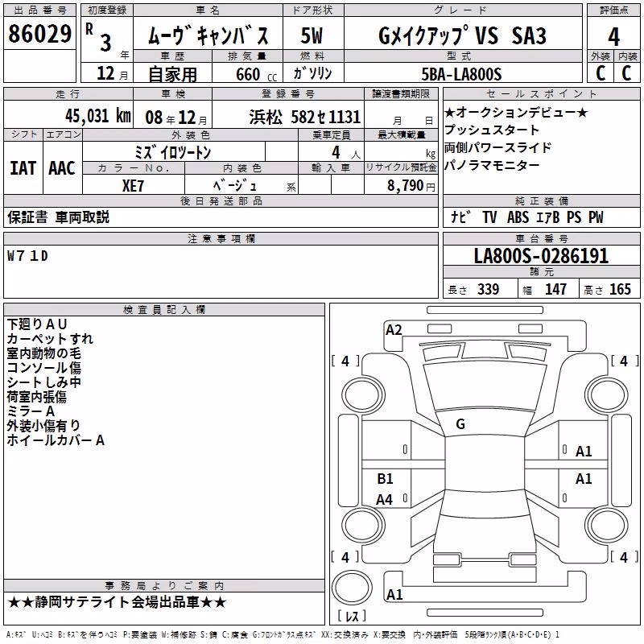Click inspector note コンソール傷
Image resolution: width=644 pixels, height=644 pixels.
coord(44,368)
